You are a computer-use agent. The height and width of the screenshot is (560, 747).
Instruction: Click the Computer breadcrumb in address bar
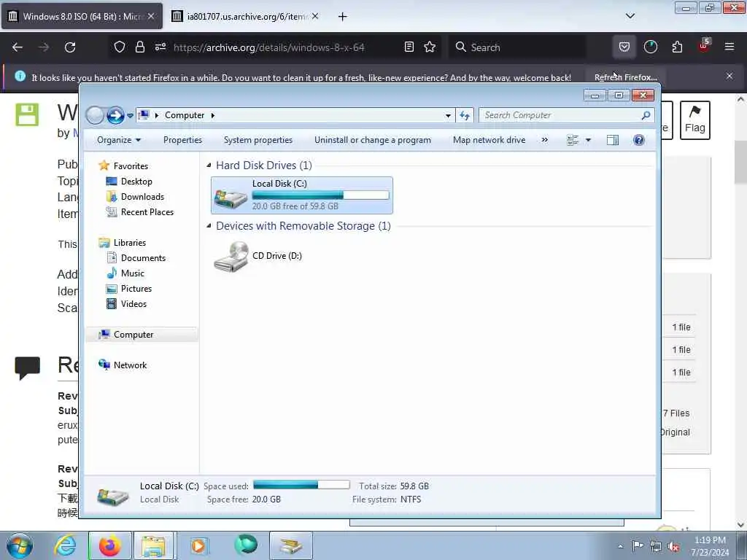tap(185, 115)
